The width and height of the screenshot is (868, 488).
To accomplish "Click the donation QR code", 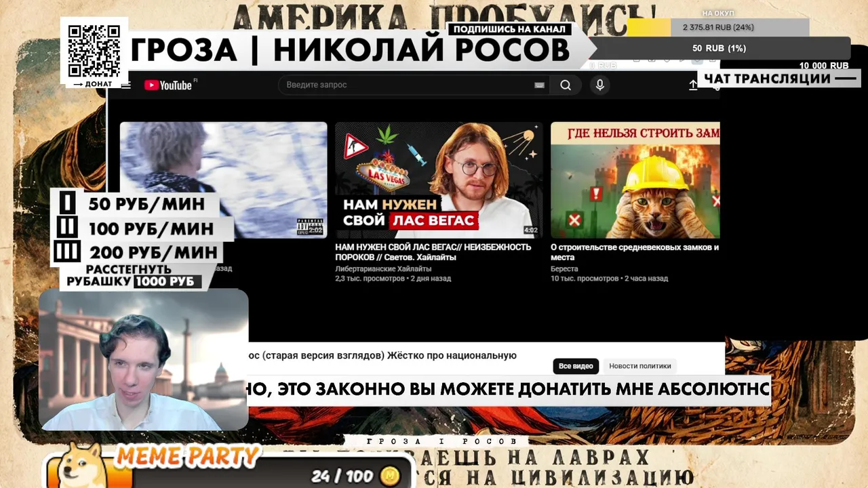I will coord(94,51).
